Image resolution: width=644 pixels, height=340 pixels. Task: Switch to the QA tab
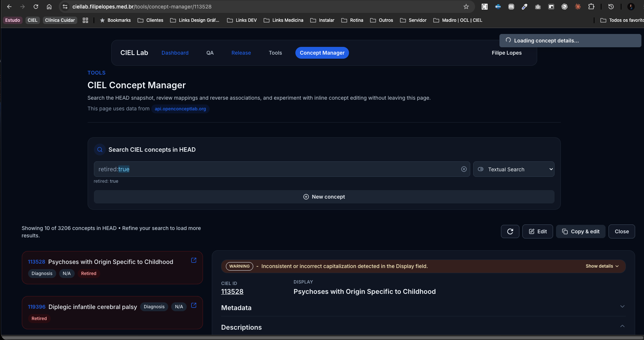pos(210,53)
